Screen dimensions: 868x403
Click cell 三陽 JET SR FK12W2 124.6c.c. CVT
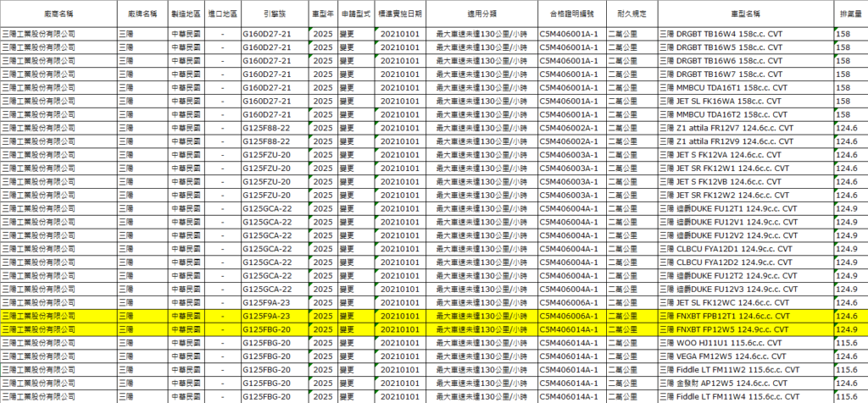pyautogui.click(x=746, y=195)
